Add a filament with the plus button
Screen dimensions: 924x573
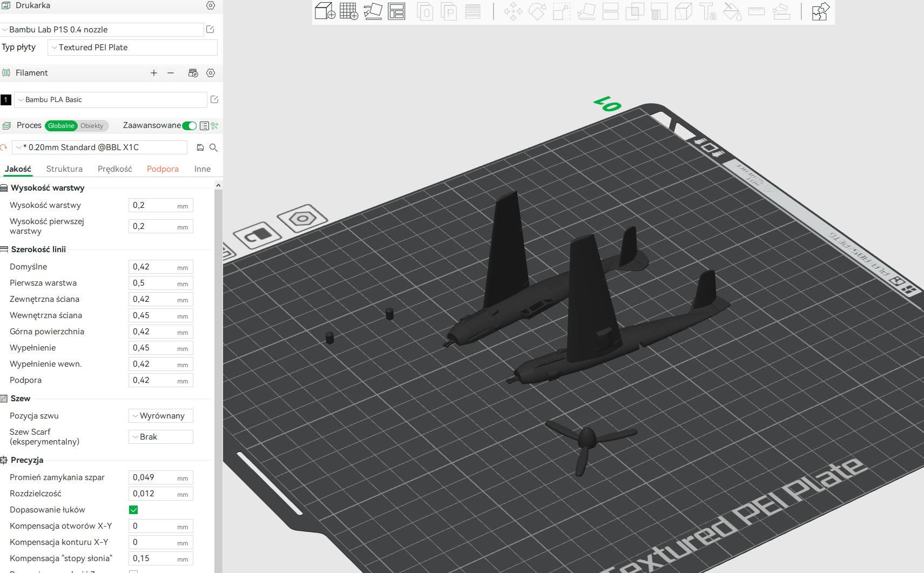[x=154, y=72]
